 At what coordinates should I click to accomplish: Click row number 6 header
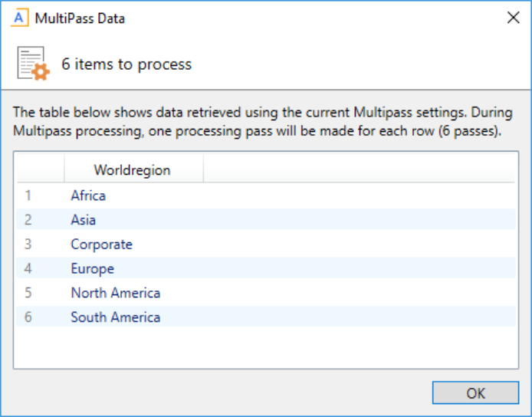[29, 317]
